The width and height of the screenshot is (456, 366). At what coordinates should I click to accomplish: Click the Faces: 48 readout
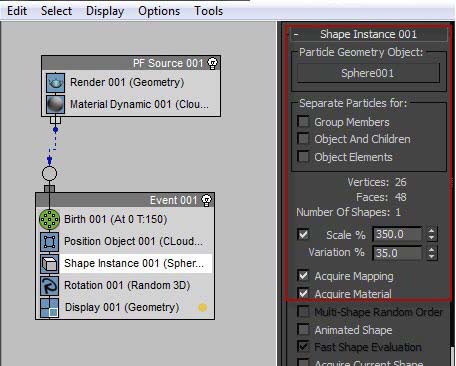tap(381, 197)
